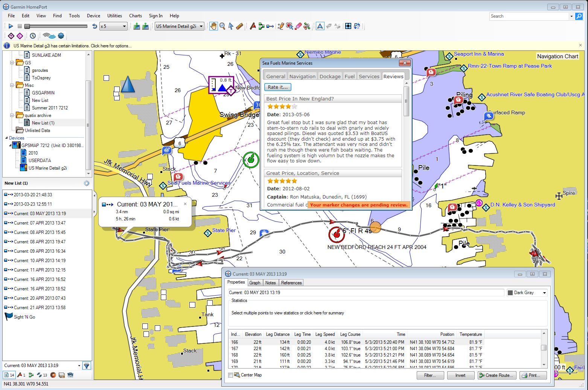
Task: Click the blue Search go button
Action: [579, 16]
